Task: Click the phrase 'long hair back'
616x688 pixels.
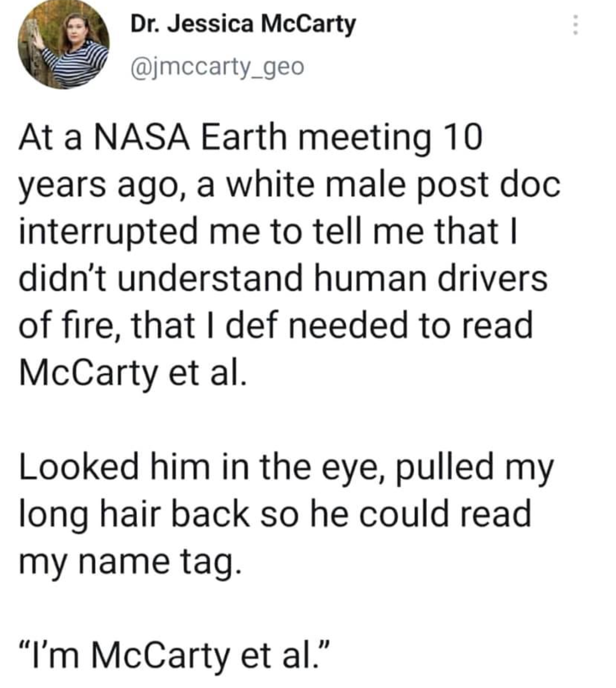Action: pos(134,515)
